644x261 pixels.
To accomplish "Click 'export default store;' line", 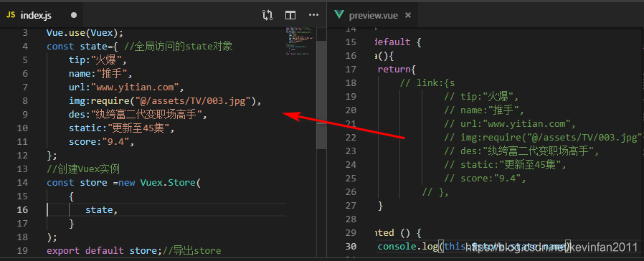I will click(x=104, y=251).
